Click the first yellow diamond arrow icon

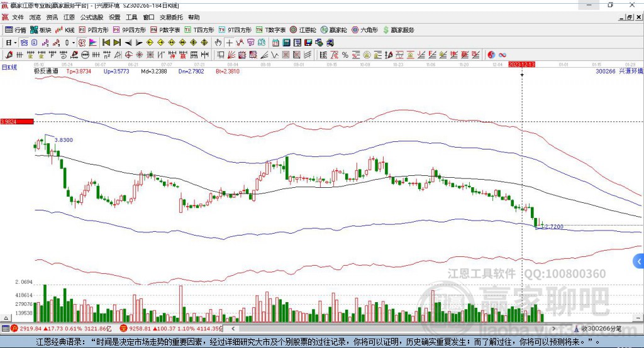[x=150, y=43]
